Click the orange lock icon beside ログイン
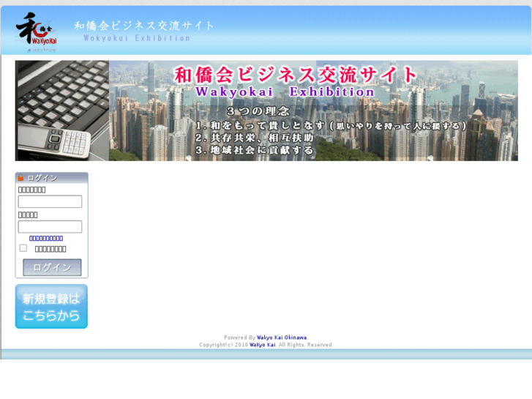The image size is (532, 399). [20, 177]
